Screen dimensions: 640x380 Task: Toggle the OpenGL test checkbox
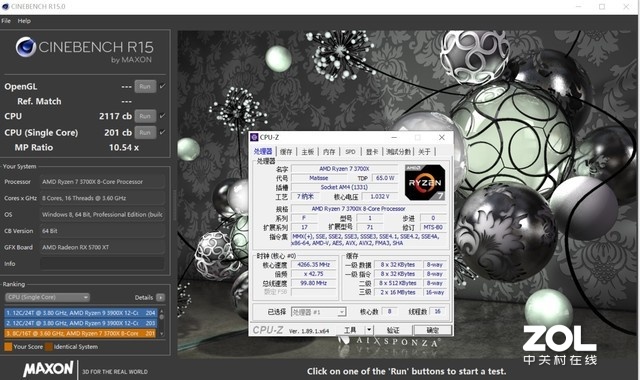pos(162,86)
